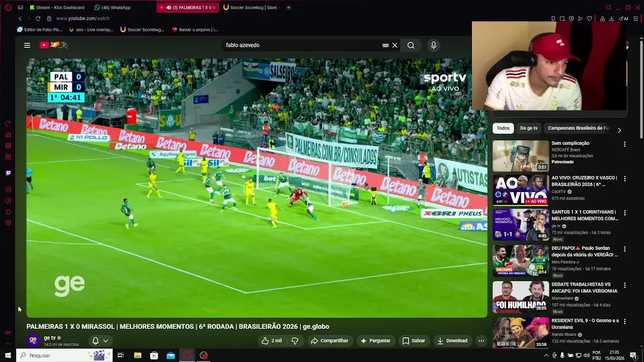This screenshot has height=362, width=644.
Task: Open the Easy Setup sliders icon
Action: click(636, 19)
